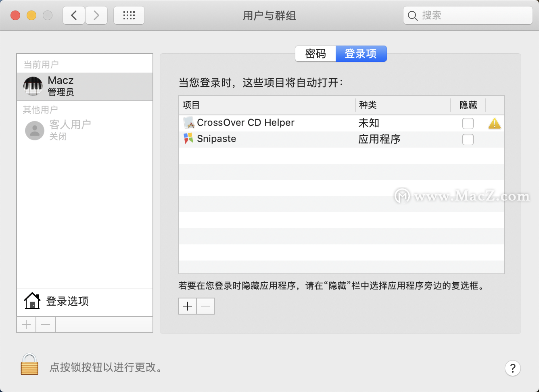Click the Snipaste colorful app icon
The height and width of the screenshot is (392, 539).
188,139
